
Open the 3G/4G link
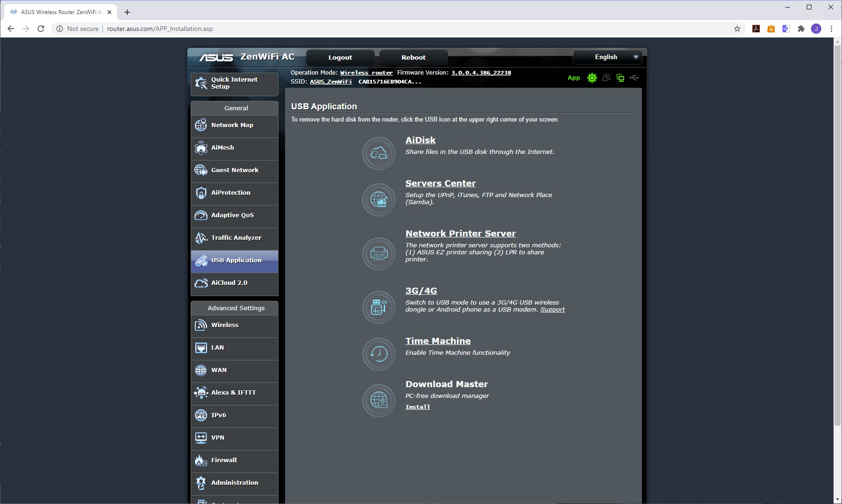tap(421, 291)
